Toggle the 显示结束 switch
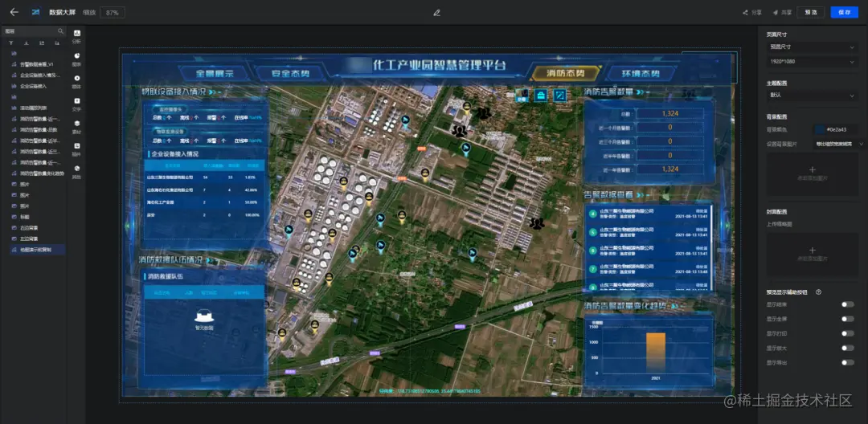The image size is (868, 424). pos(847,304)
